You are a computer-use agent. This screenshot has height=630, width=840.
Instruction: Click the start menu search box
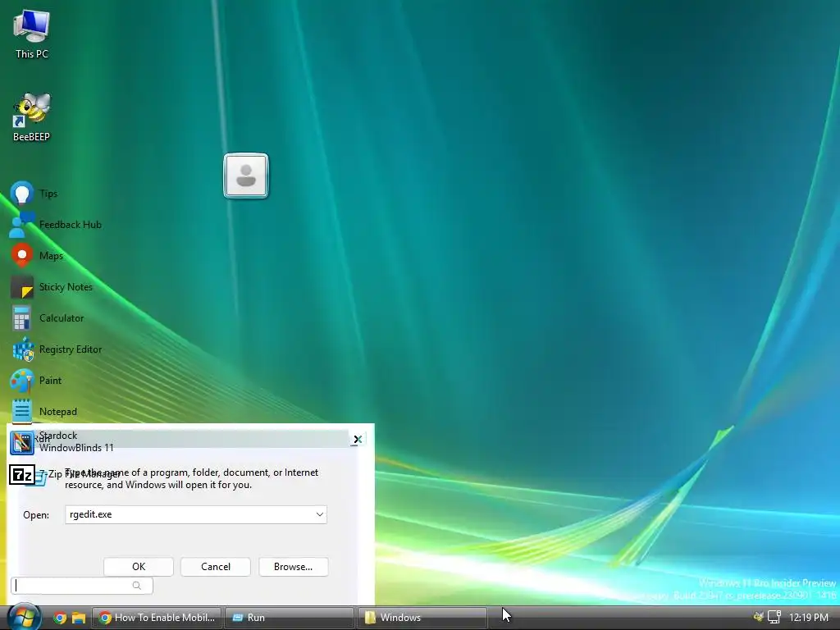(x=82, y=586)
